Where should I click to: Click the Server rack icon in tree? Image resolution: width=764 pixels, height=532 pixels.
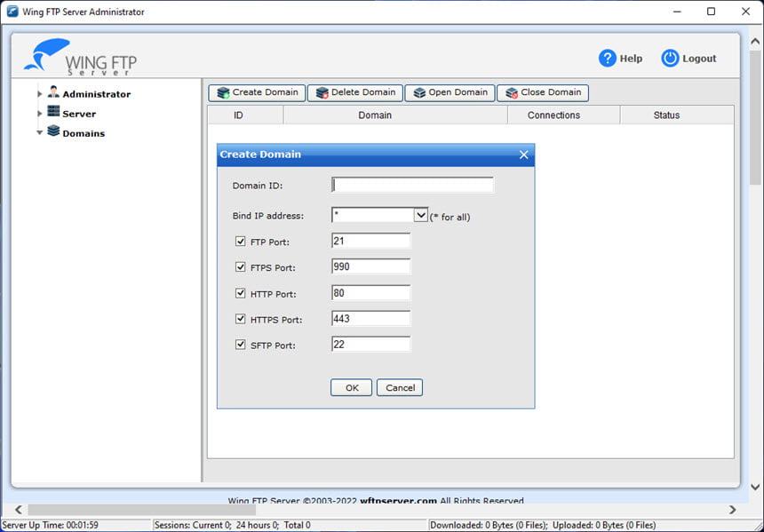tap(53, 112)
